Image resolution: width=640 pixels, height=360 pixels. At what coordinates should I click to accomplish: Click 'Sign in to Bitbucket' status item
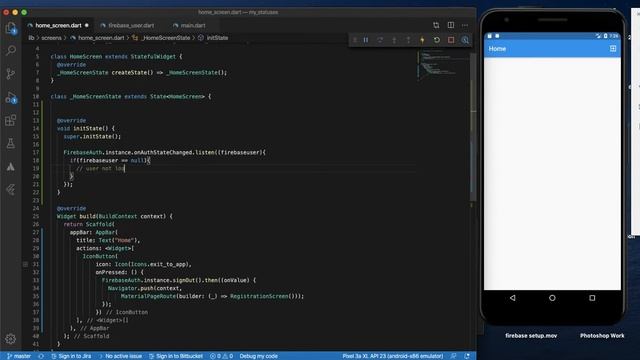(x=176, y=356)
